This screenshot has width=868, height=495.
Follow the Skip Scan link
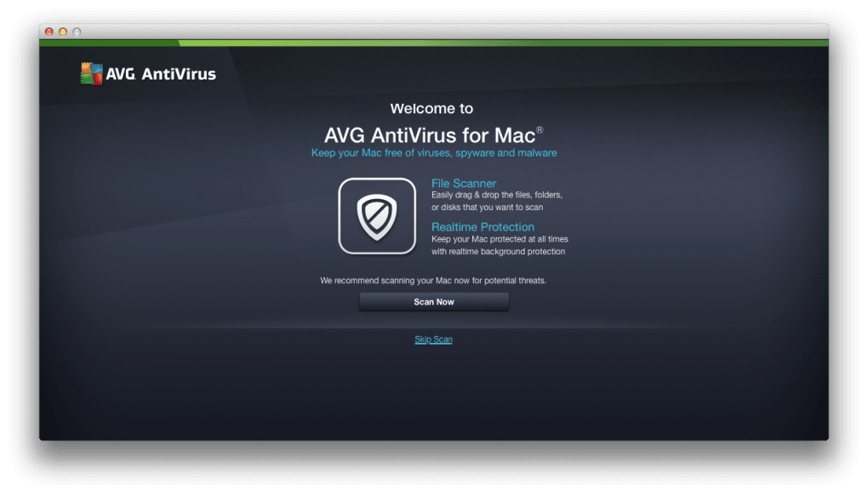(433, 339)
